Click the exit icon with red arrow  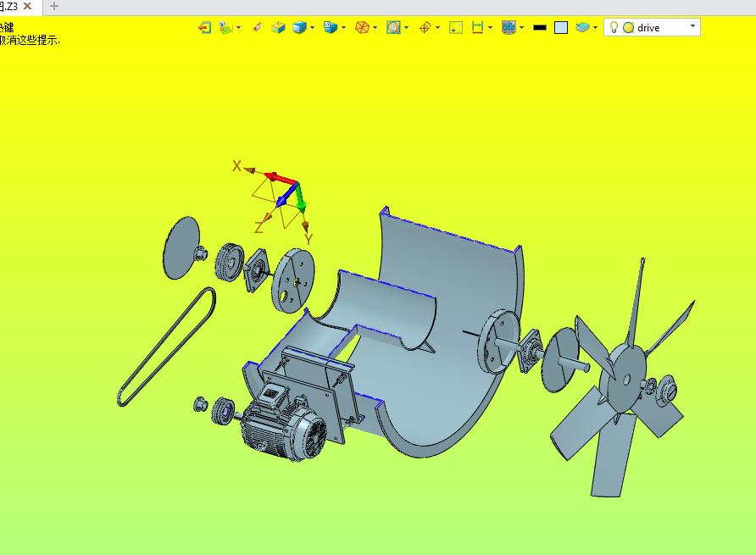[x=205, y=27]
